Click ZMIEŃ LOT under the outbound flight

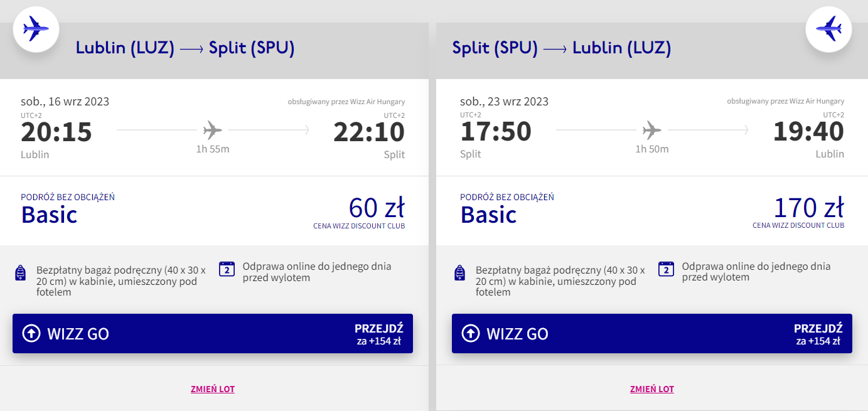coord(213,389)
